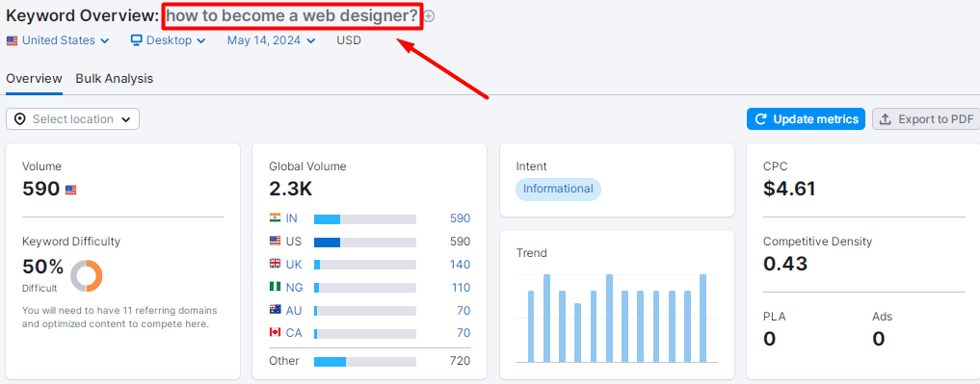Click the keyword title how to become a web designer

click(292, 16)
